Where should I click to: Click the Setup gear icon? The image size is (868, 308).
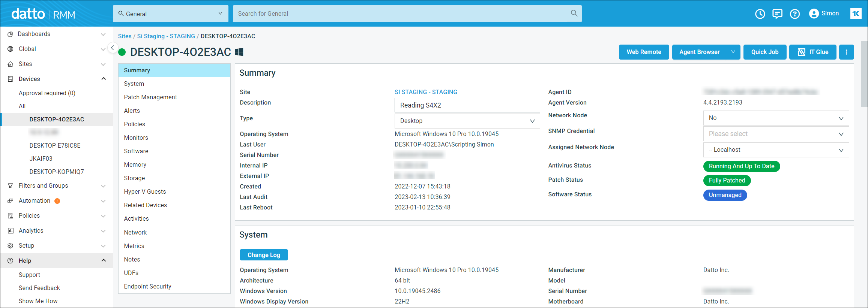tap(11, 246)
